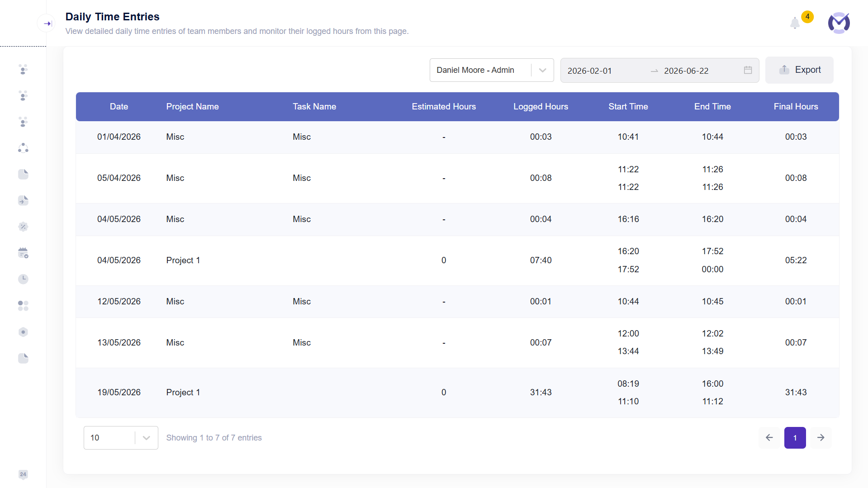Open the user profile avatar logo
This screenshot has height=488, width=868.
coord(839,23)
